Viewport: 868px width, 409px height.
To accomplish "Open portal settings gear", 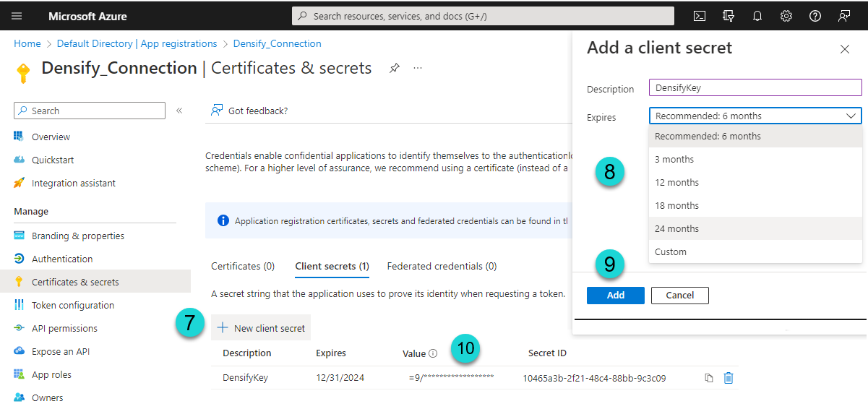I will 786,16.
